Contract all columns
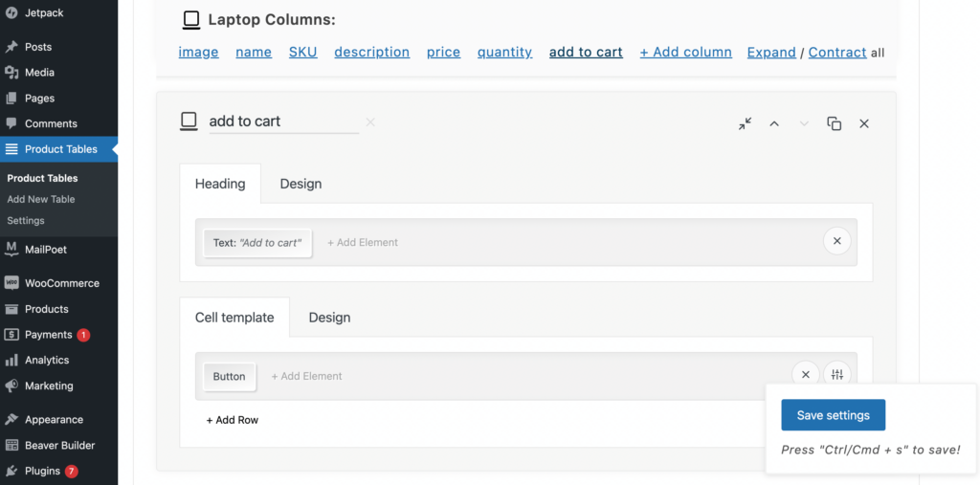The height and width of the screenshot is (485, 980). point(836,53)
